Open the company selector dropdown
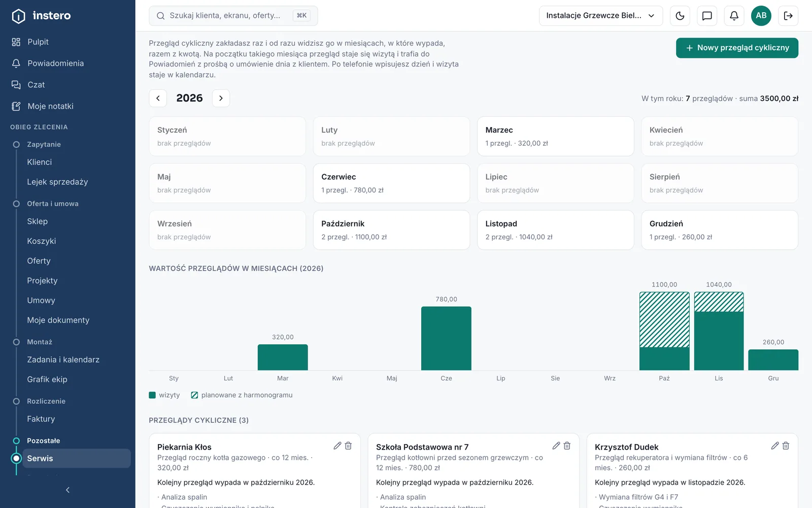Image resolution: width=812 pixels, height=508 pixels. pos(601,16)
